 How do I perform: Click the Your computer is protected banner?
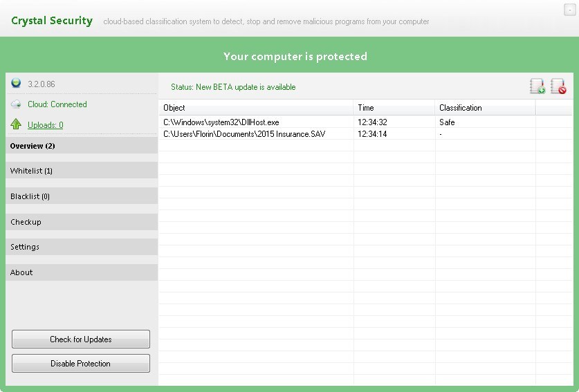tap(295, 57)
